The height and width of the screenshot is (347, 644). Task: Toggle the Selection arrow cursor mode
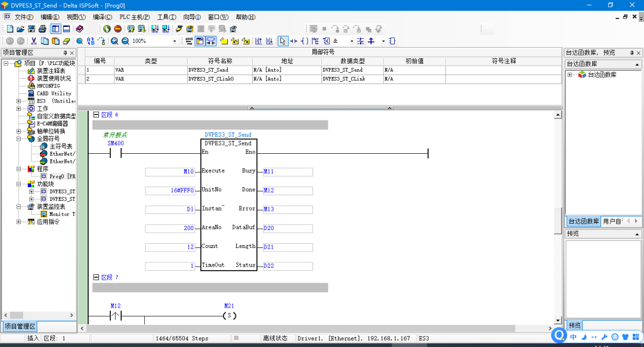283,41
